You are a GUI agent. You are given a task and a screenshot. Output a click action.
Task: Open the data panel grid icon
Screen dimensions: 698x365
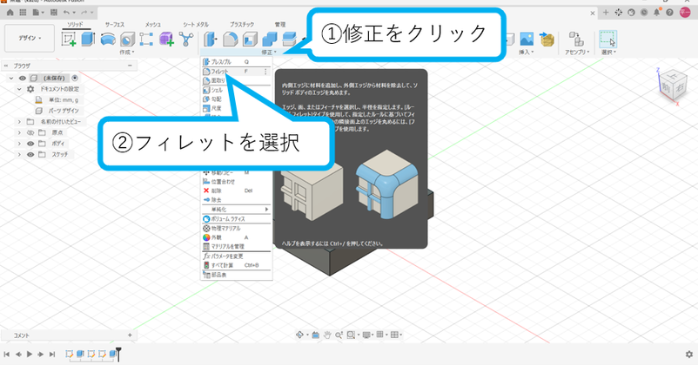pyautogui.click(x=23, y=12)
